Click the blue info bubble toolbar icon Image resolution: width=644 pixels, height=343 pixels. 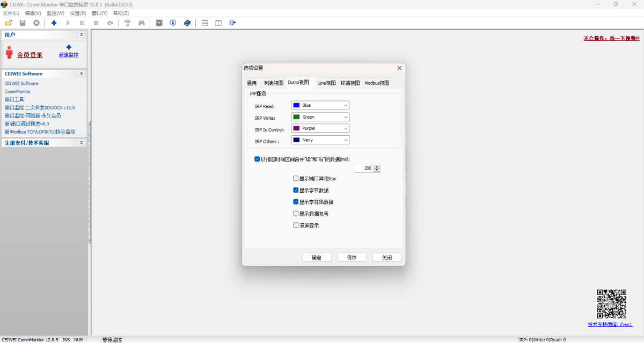pos(173,23)
